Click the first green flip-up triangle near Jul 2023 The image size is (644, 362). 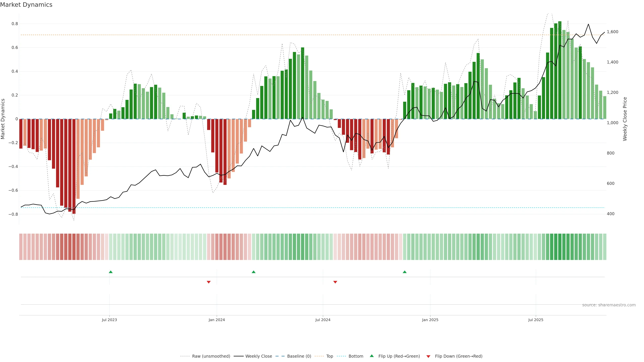(x=111, y=272)
